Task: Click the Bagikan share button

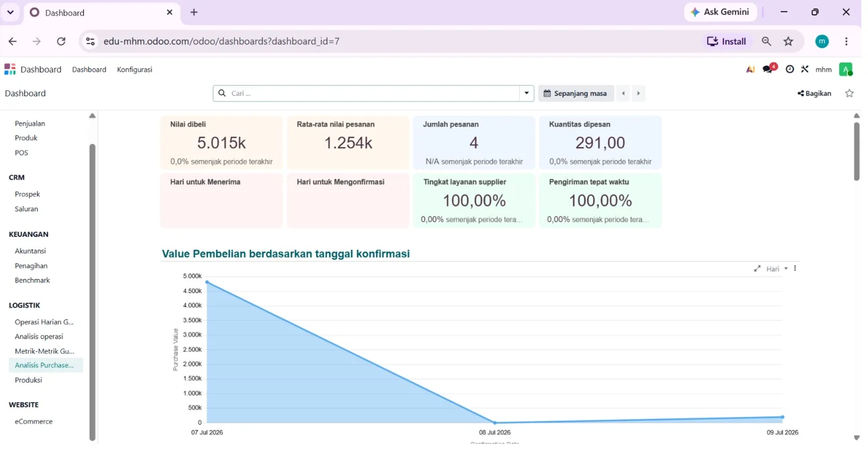Action: point(814,94)
